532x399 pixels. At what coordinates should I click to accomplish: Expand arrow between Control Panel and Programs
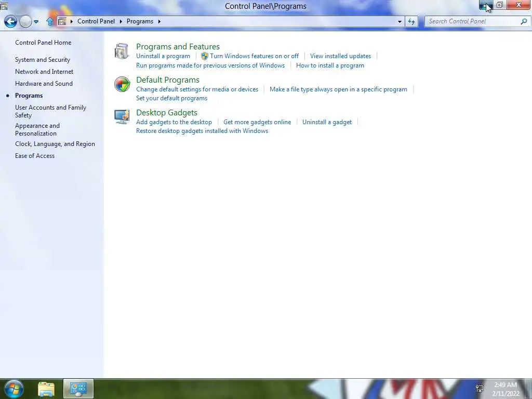(121, 21)
